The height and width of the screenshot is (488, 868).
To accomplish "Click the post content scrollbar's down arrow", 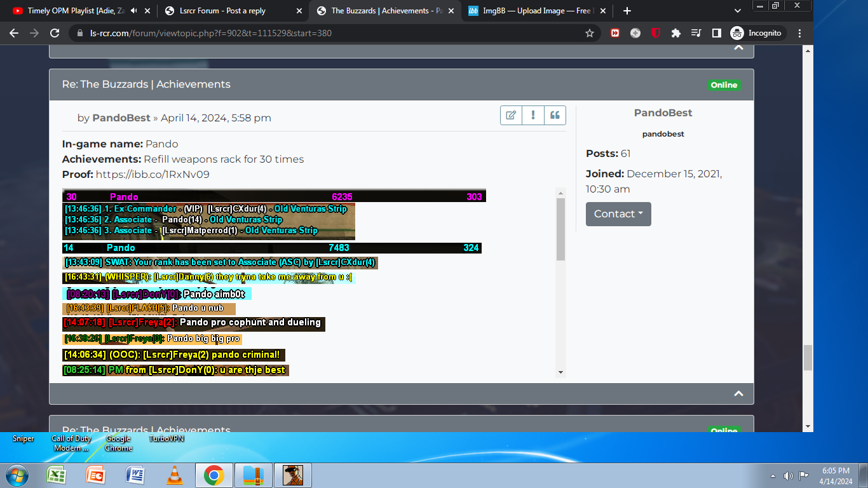I will (x=560, y=372).
